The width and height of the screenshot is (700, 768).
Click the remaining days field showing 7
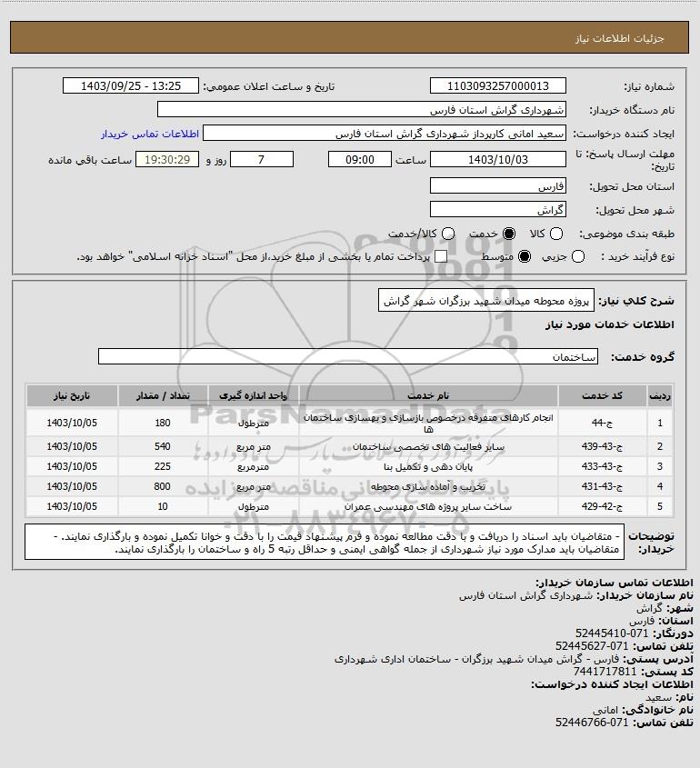pyautogui.click(x=262, y=160)
